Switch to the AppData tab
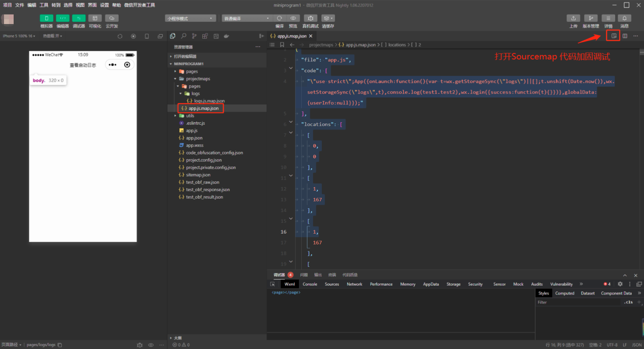The image size is (644, 349). point(431,284)
